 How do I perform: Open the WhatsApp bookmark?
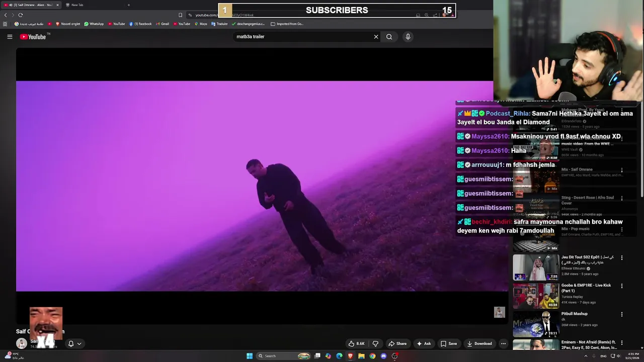click(94, 24)
